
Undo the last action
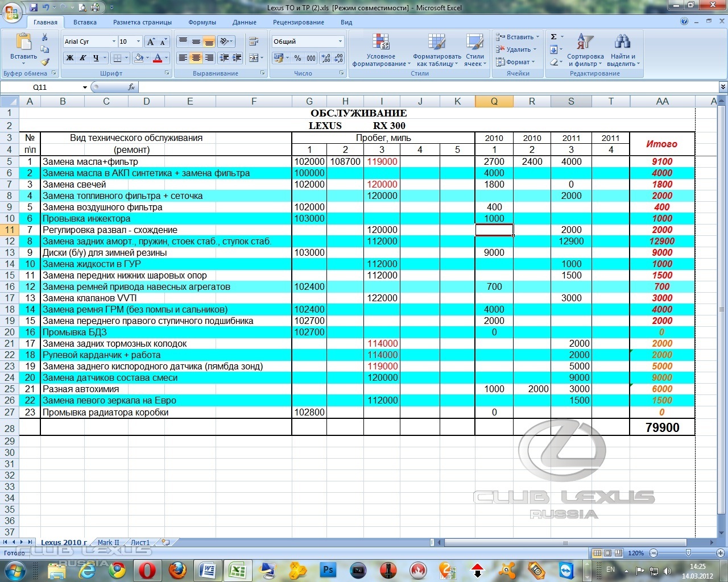[47, 7]
